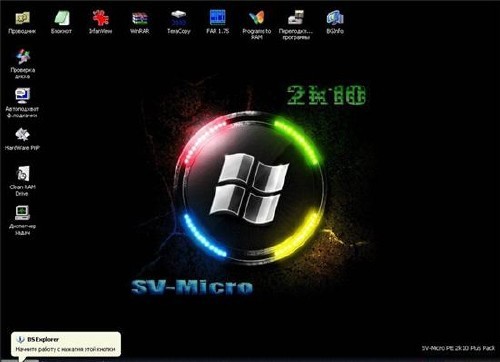Open the Проводник desktop icon
The image size is (500, 362).
22,22
